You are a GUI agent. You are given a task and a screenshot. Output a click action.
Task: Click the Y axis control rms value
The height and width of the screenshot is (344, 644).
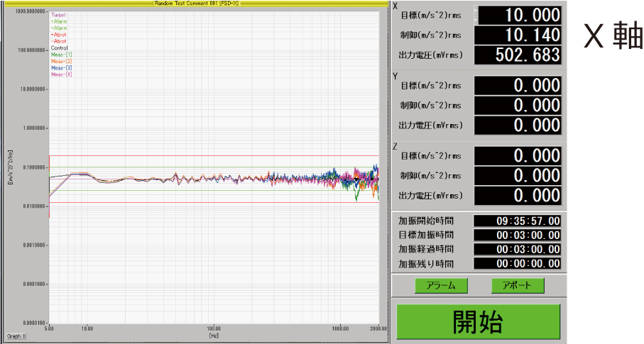click(x=518, y=106)
